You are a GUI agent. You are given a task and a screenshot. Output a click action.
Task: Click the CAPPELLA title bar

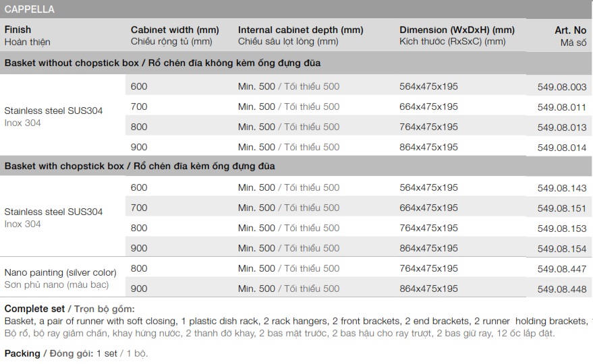point(30,9)
